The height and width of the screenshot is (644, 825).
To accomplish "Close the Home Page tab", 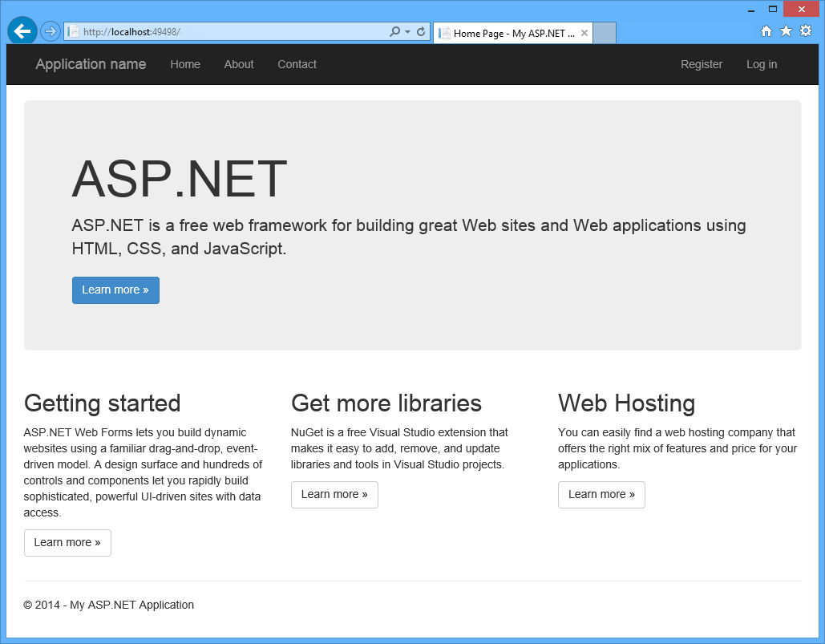I will coord(584,33).
